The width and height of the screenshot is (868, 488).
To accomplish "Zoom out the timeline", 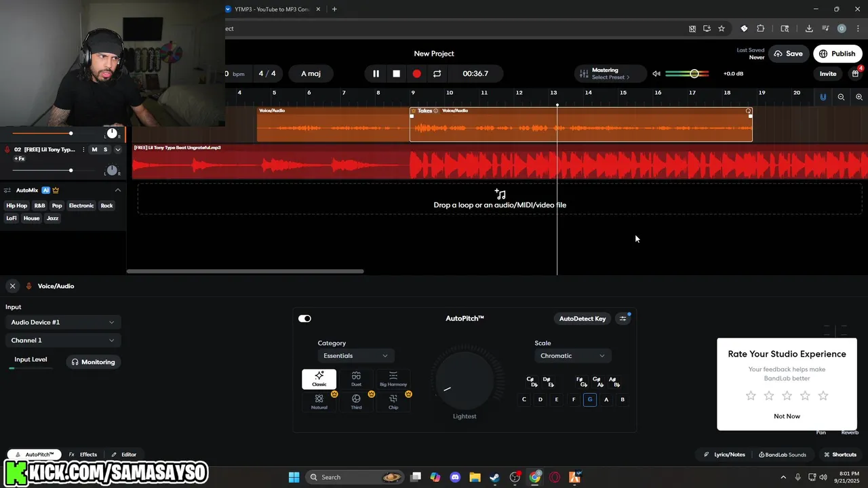I will click(841, 97).
